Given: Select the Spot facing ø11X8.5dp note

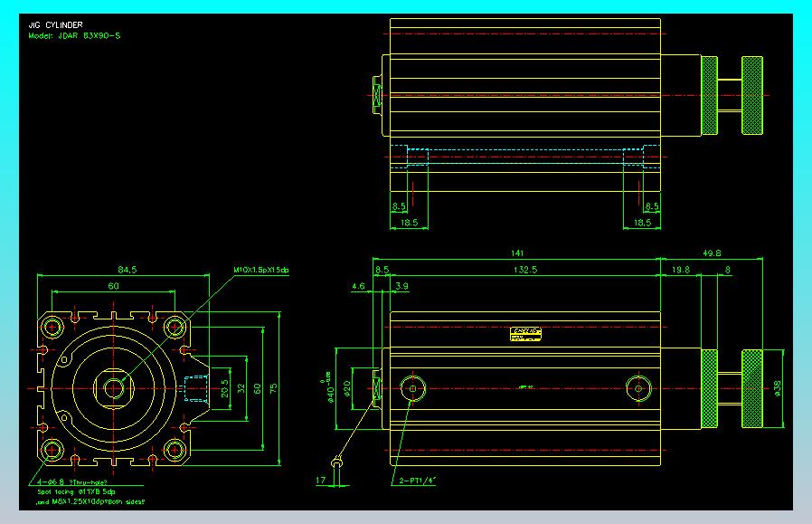Looking at the screenshot, I should tap(76, 491).
